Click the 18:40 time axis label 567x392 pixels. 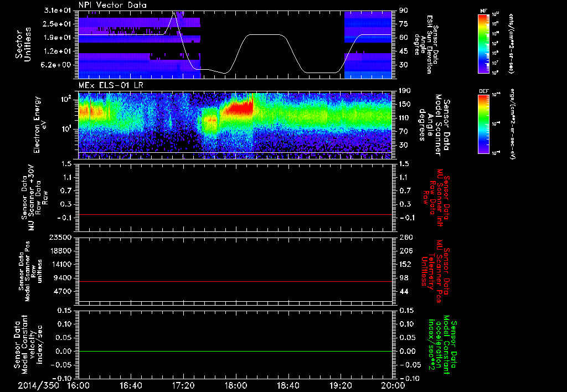[288, 385]
